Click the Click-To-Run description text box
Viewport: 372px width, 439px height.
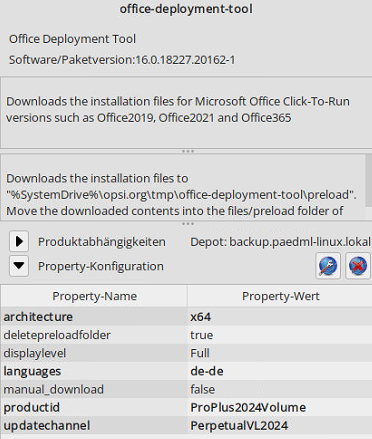pyautogui.click(x=186, y=113)
